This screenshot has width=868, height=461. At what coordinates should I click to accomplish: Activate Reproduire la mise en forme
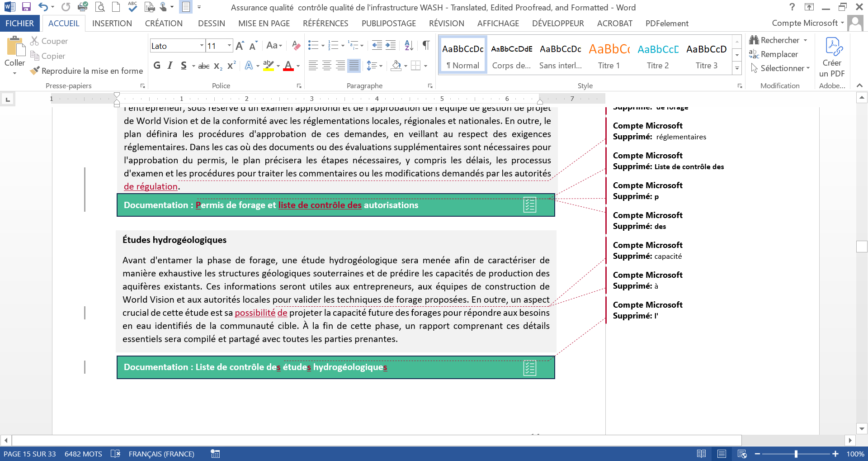coord(86,71)
